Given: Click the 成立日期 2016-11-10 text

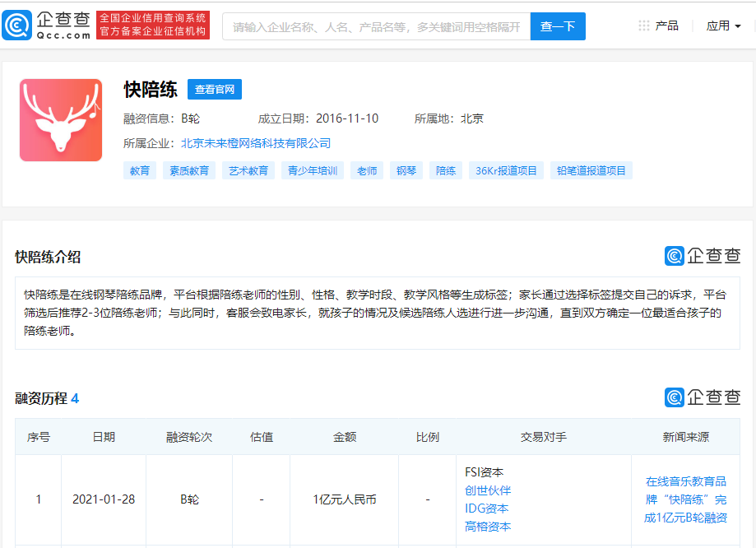Looking at the screenshot, I should 318,118.
